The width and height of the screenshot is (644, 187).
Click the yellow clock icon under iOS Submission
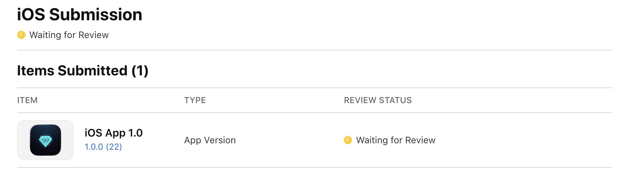pos(21,35)
